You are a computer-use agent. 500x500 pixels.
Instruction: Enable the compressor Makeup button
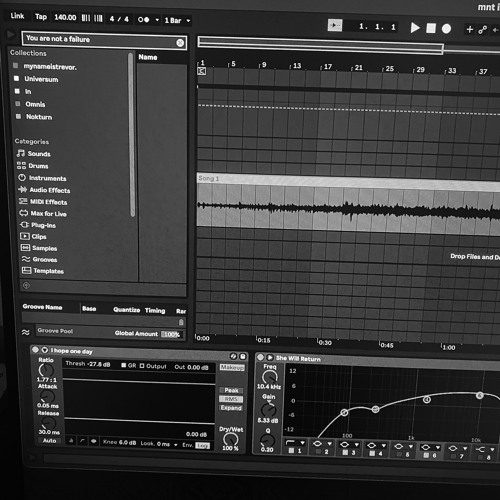(232, 367)
